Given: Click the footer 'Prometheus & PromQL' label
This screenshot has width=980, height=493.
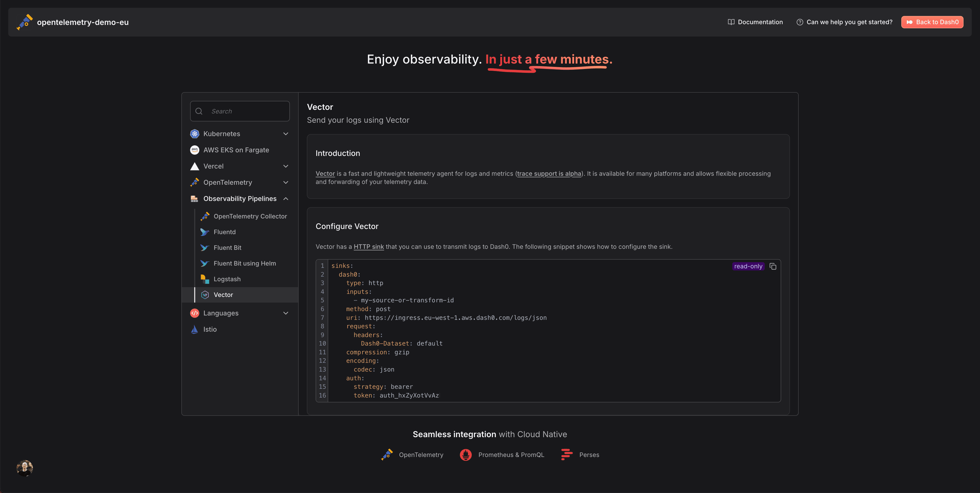Looking at the screenshot, I should 511,455.
